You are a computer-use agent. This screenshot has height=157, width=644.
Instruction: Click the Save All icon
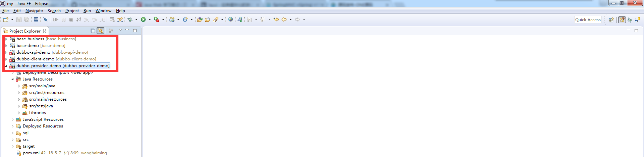[x=26, y=19]
